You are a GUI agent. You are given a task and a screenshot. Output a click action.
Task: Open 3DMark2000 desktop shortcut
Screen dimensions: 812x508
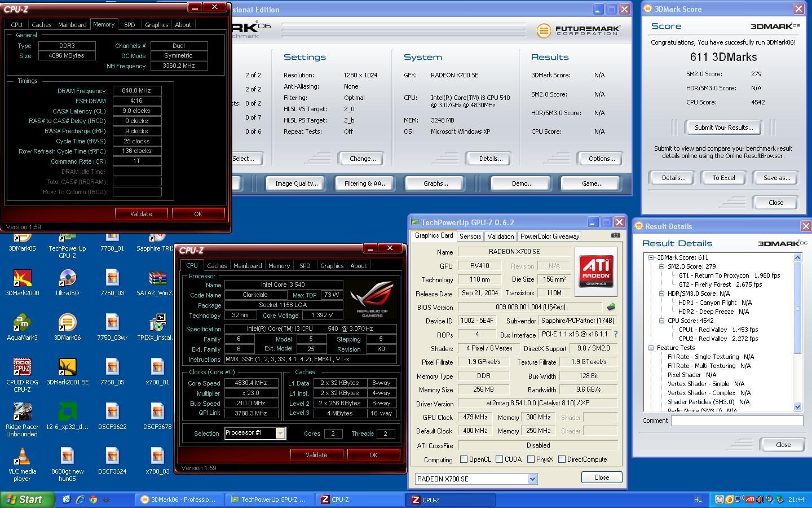click(22, 282)
